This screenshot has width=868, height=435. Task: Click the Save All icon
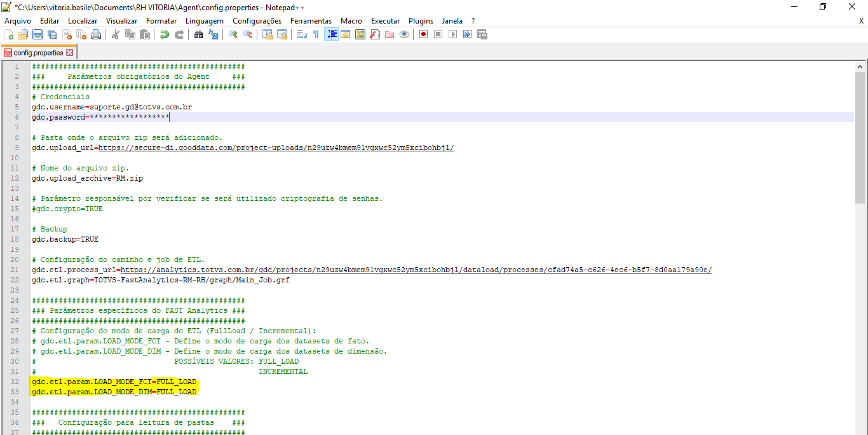tap(52, 34)
